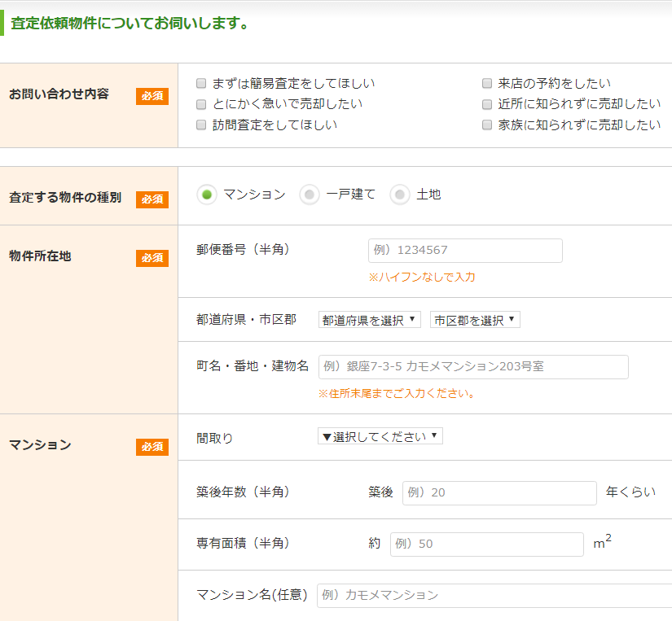Check まずは簡易査定をしてほしい checkbox
Image resolution: width=672 pixels, height=621 pixels.
click(x=200, y=82)
